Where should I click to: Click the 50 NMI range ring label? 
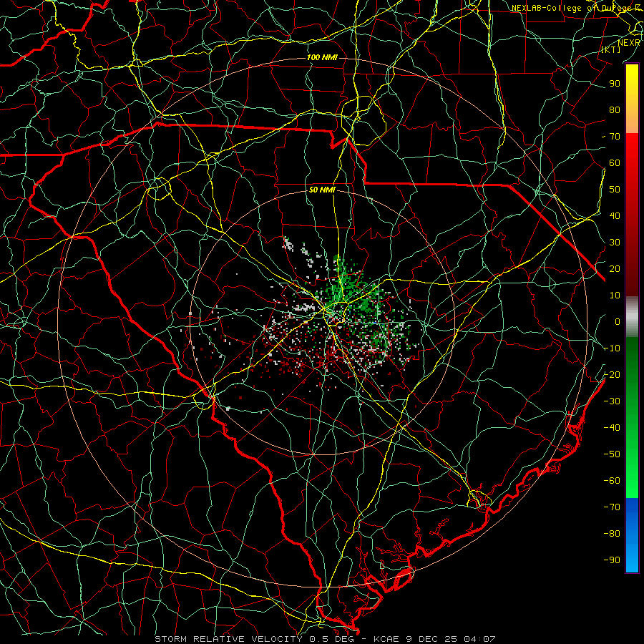pyautogui.click(x=323, y=190)
